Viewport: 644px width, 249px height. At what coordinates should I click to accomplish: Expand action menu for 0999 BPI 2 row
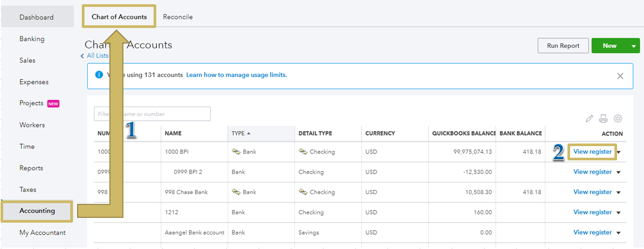pyautogui.click(x=619, y=172)
